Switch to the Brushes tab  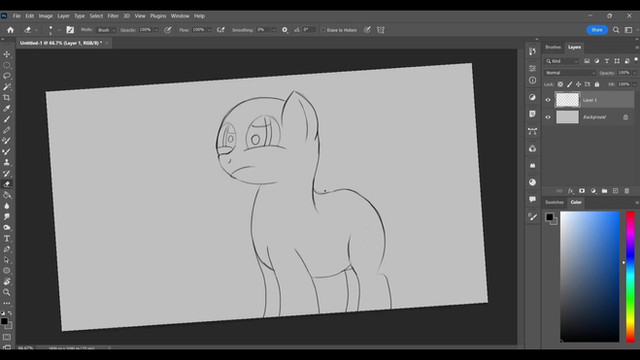pos(553,47)
